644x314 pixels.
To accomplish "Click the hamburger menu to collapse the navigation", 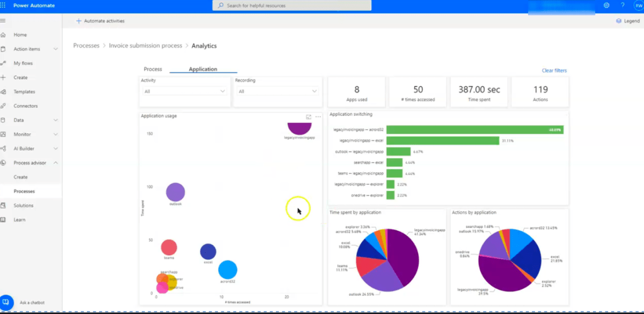I will click(3, 21).
